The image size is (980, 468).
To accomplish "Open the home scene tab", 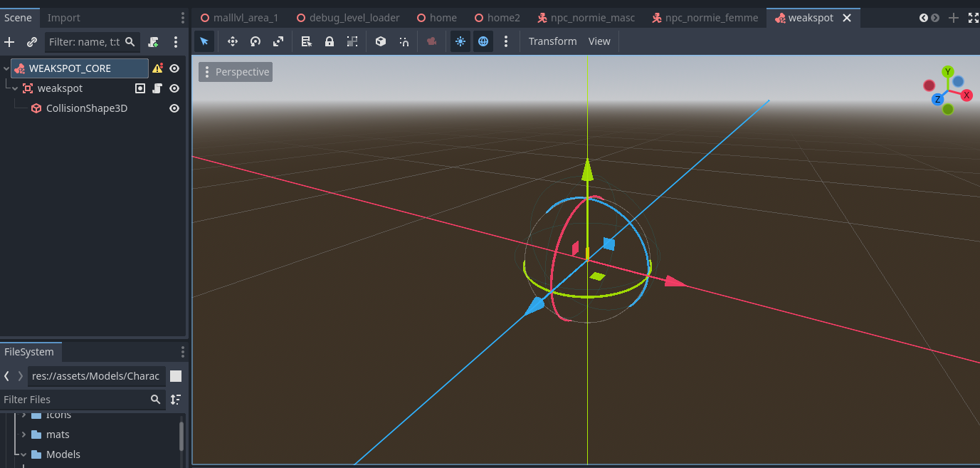I will pyautogui.click(x=437, y=18).
